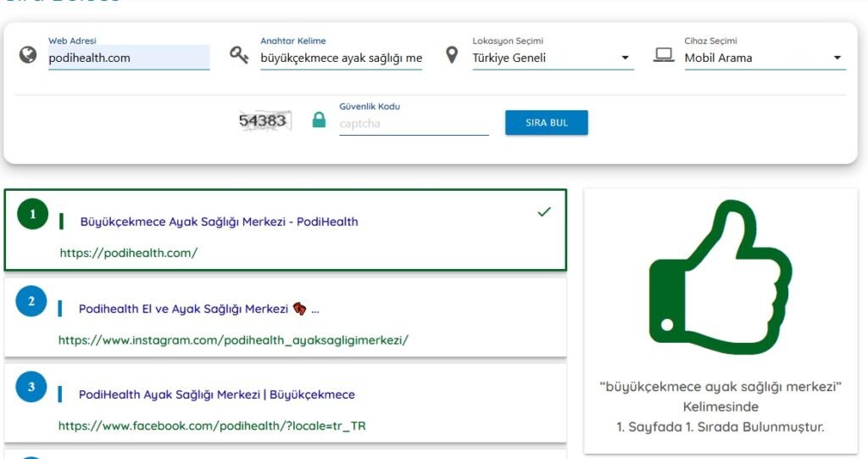Open the Instagram podihealth result URL
This screenshot has width=868, height=459.
tap(233, 340)
